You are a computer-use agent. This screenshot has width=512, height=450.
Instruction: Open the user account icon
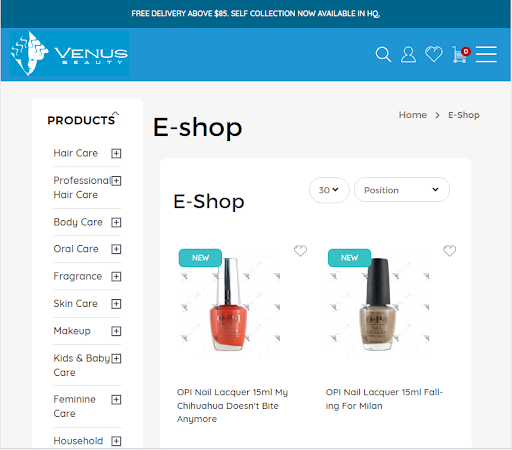(x=408, y=54)
